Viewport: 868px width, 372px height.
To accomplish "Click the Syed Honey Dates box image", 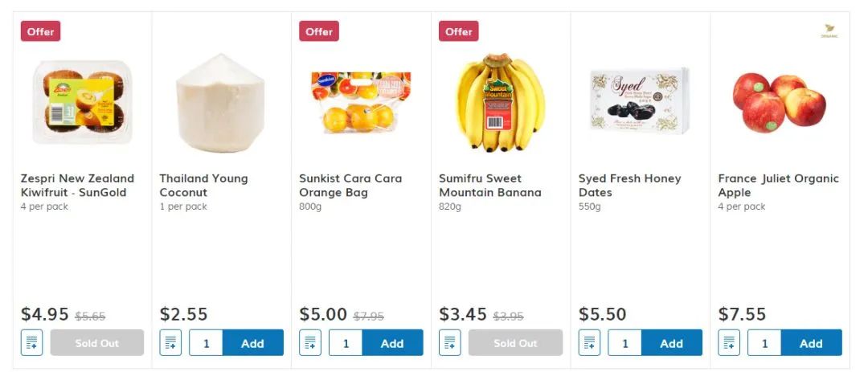I will [639, 100].
